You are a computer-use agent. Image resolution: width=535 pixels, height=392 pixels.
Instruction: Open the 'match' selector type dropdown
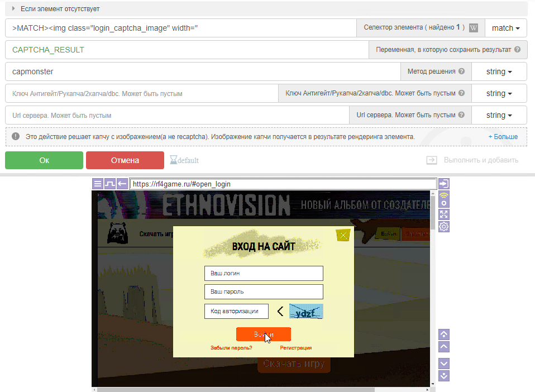pyautogui.click(x=505, y=28)
